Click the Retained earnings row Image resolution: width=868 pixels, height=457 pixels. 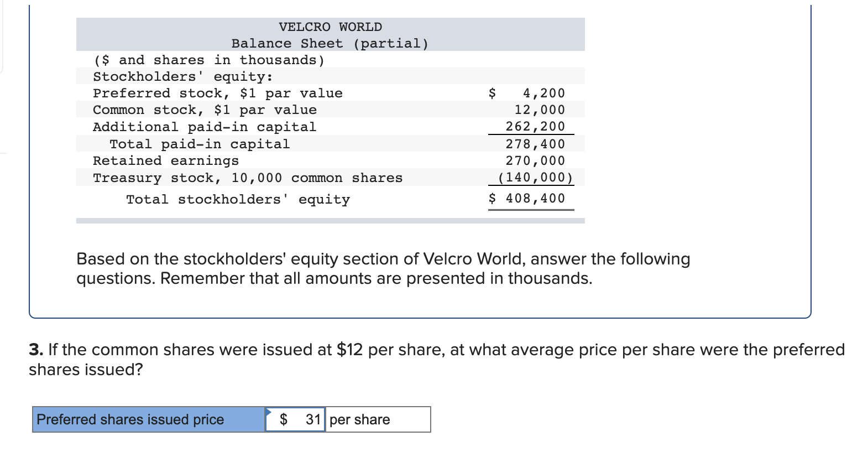click(166, 160)
